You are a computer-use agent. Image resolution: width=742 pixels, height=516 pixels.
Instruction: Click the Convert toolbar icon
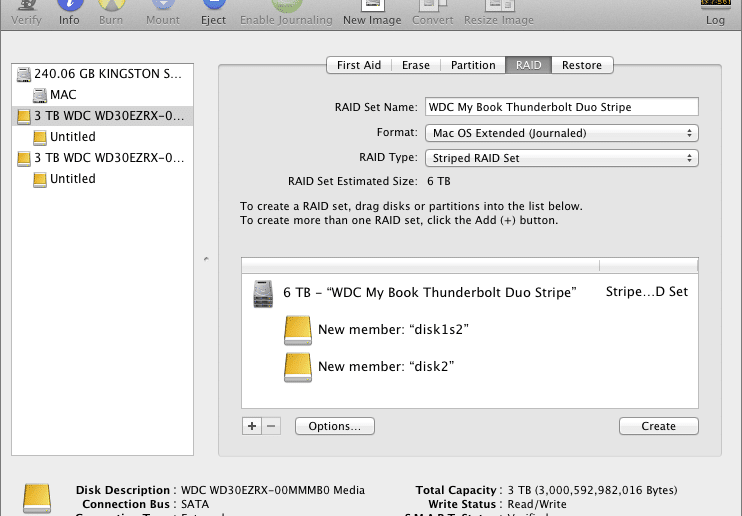point(433,13)
